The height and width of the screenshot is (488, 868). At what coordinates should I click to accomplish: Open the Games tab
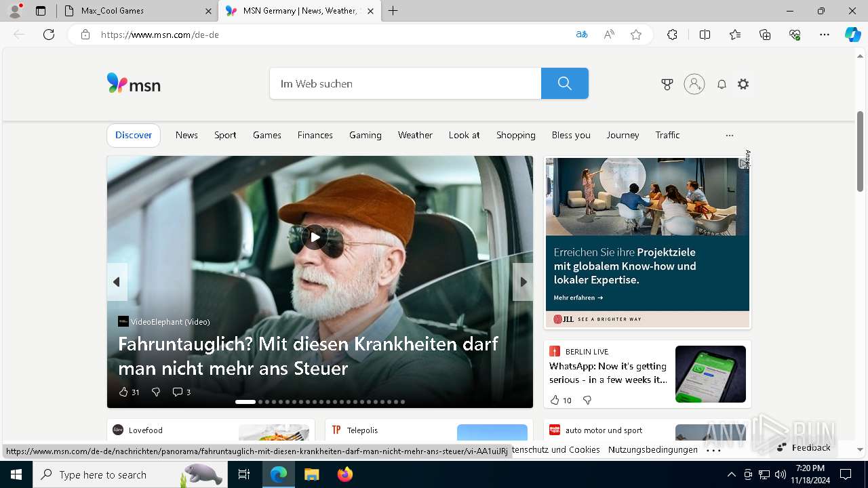(x=267, y=135)
